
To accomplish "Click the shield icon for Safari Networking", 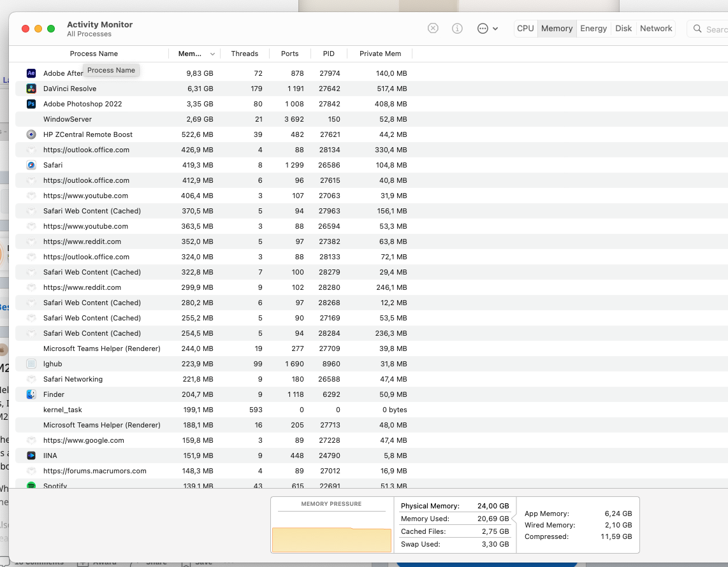I will click(31, 379).
